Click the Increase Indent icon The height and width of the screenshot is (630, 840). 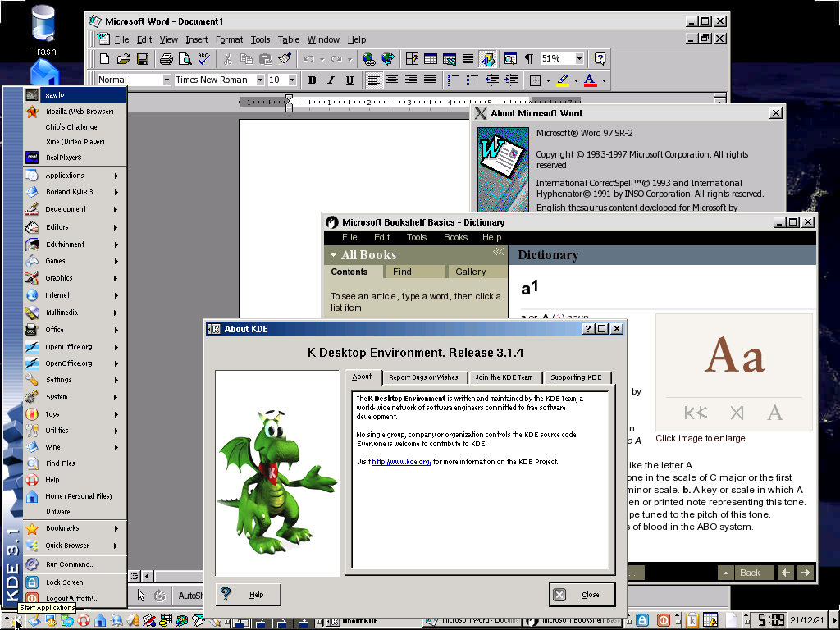511,80
